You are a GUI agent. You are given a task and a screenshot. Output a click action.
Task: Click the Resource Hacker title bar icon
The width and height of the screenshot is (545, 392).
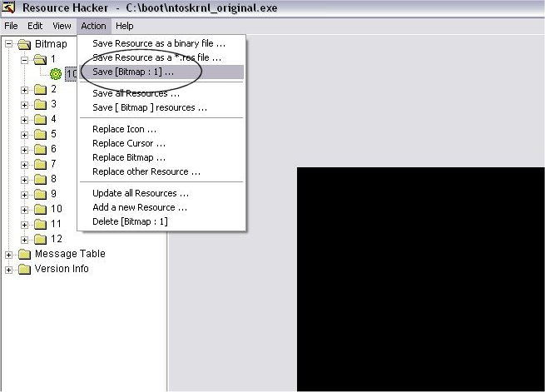click(x=8, y=7)
